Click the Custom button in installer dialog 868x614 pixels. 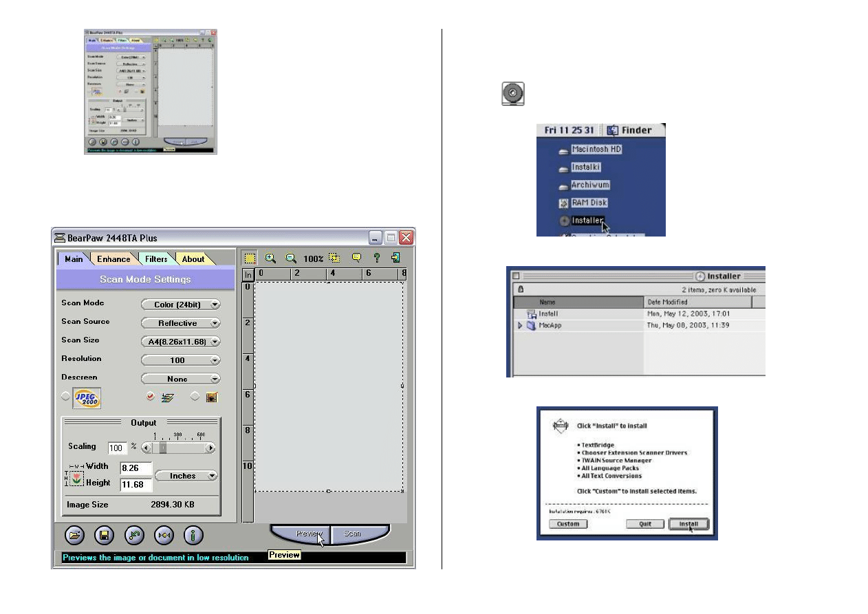pyautogui.click(x=568, y=524)
